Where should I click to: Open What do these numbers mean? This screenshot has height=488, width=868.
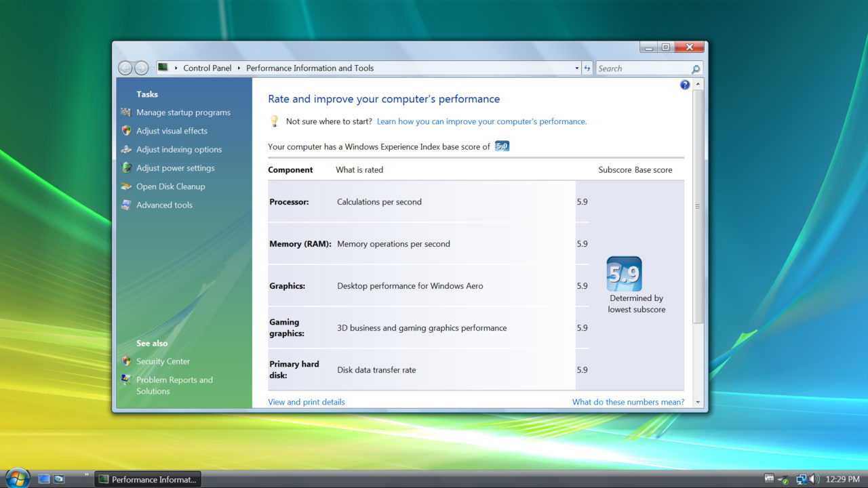click(628, 402)
